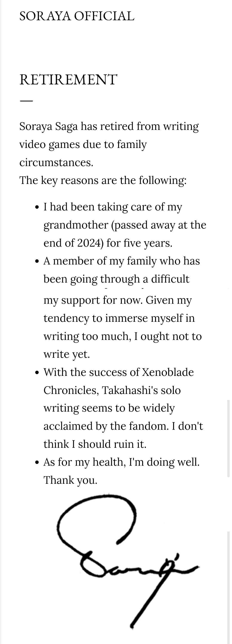Viewport: 232px width, 644px height.
Task: Click the "video games due to family" line
Action: [83, 145]
